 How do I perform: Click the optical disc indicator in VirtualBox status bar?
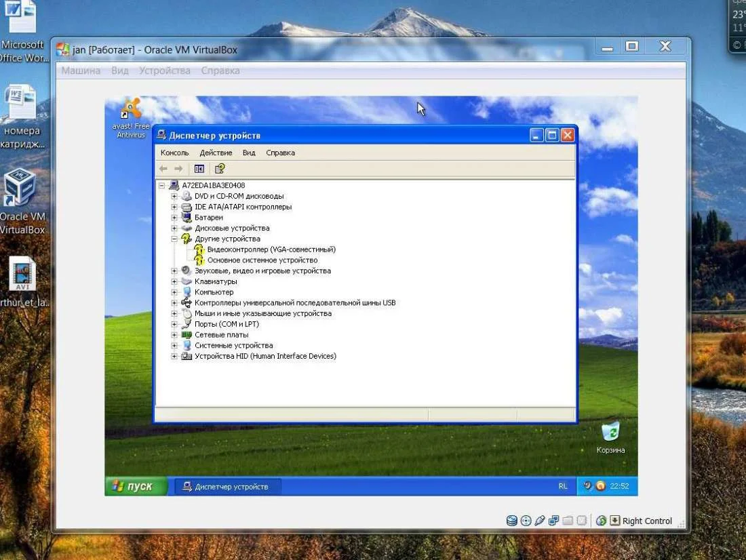[x=526, y=521]
